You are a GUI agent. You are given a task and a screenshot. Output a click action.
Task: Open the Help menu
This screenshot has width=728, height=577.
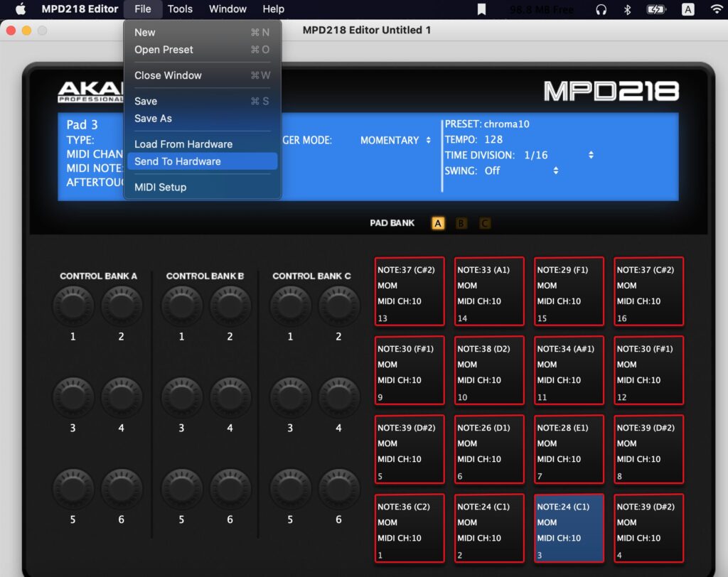pyautogui.click(x=273, y=9)
